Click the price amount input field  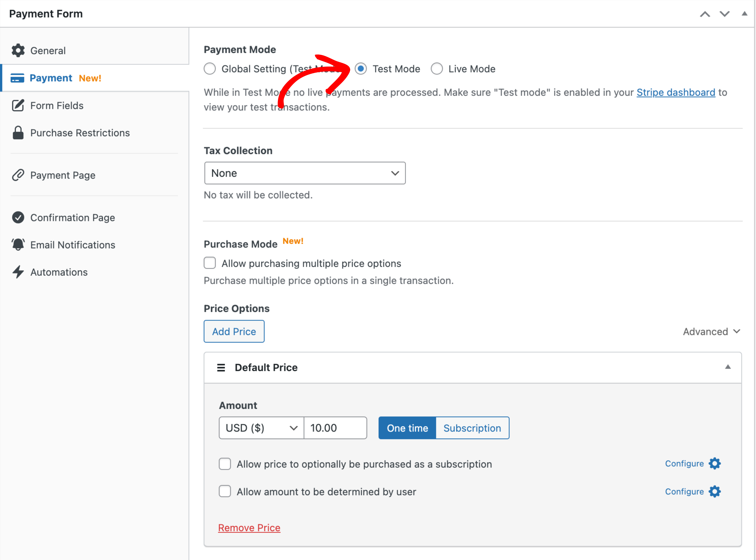[335, 428]
